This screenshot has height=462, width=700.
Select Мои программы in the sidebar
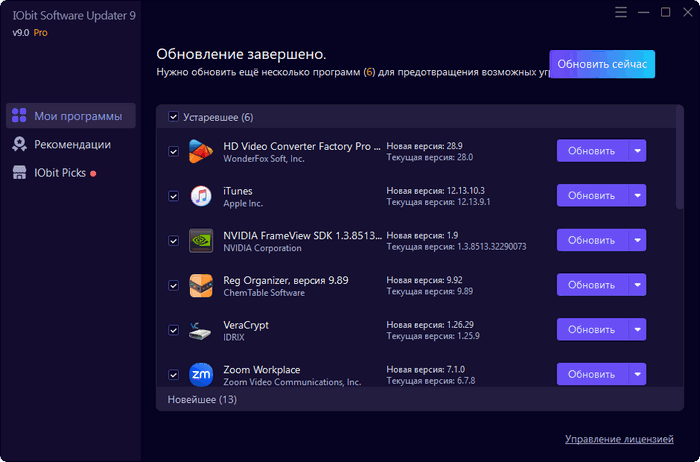point(71,116)
